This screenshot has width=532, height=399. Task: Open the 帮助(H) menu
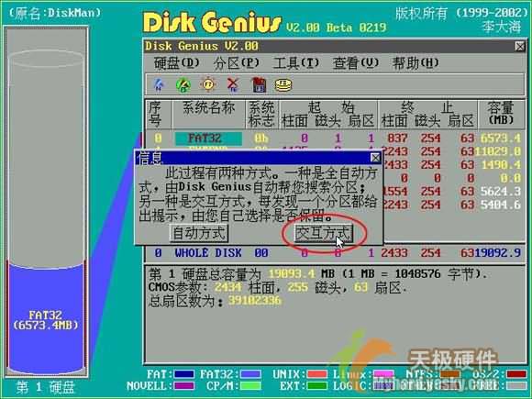coord(416,63)
